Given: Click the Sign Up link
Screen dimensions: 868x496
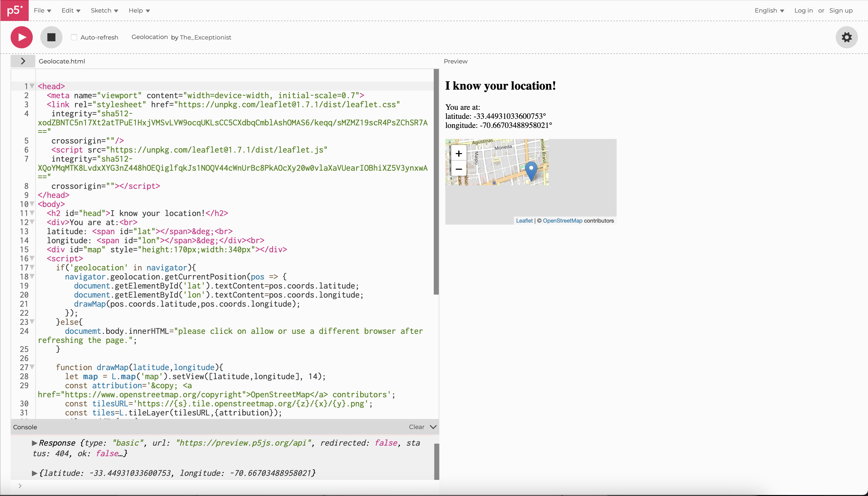Looking at the screenshot, I should click(x=841, y=10).
